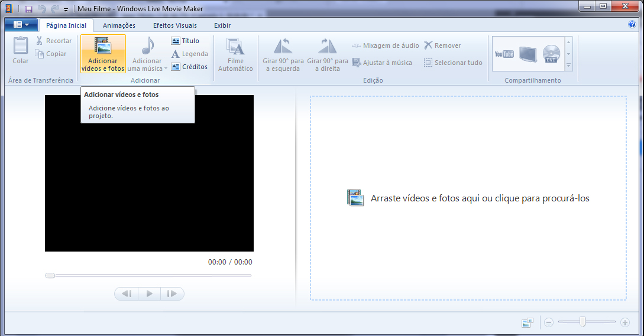The image size is (644, 336).
Task: Share movie on YouTube
Action: point(504,54)
